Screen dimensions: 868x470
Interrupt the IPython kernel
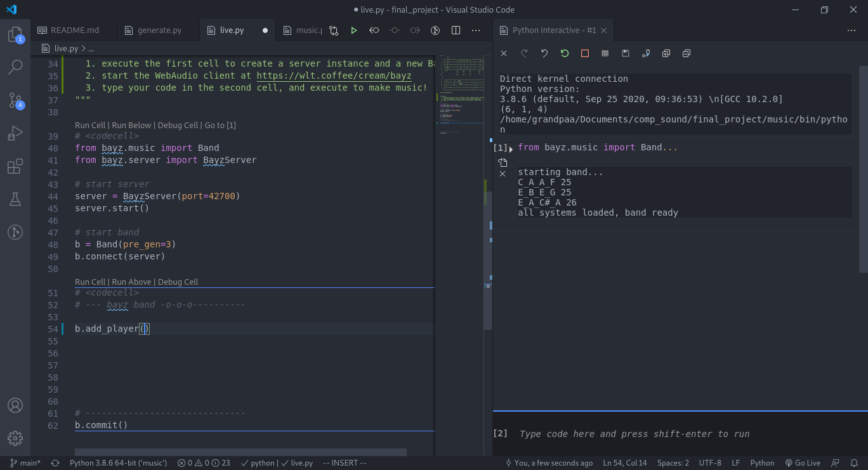coord(585,54)
